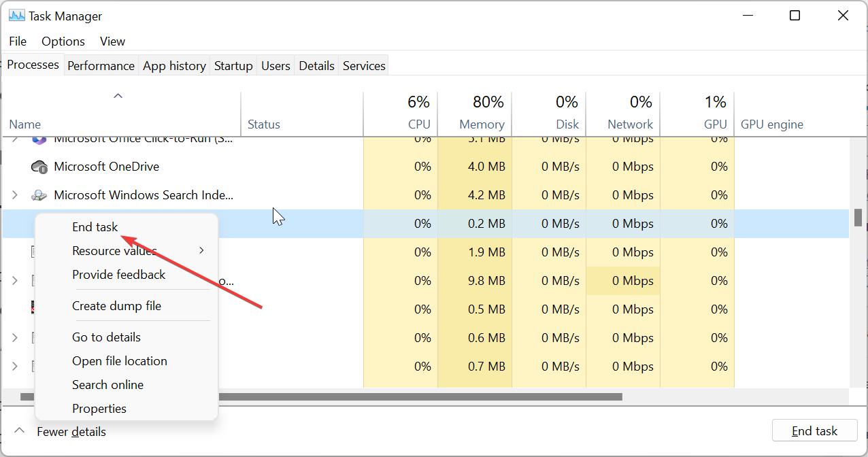
Task: Click the Microsoft Windows Search Indexer icon
Action: click(x=39, y=195)
